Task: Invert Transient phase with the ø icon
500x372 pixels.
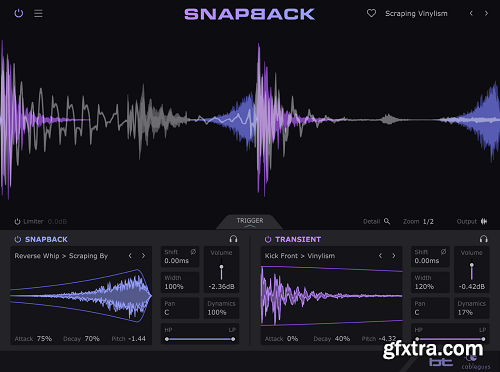Action: point(443,252)
